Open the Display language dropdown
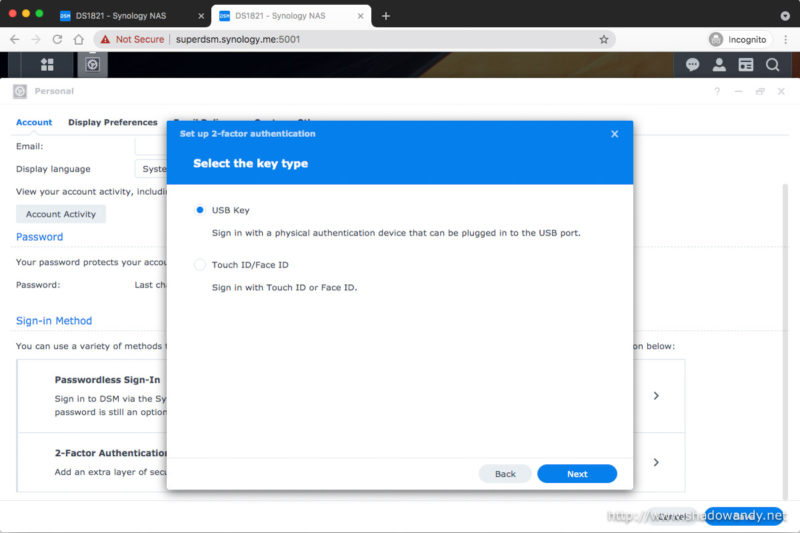 (x=151, y=169)
